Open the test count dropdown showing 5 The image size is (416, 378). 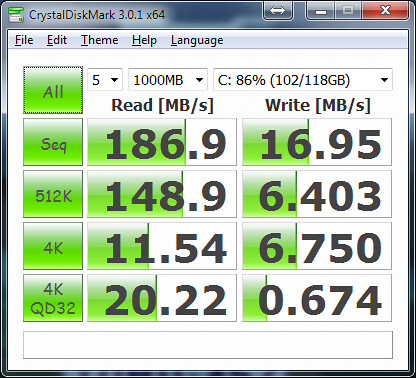point(105,80)
